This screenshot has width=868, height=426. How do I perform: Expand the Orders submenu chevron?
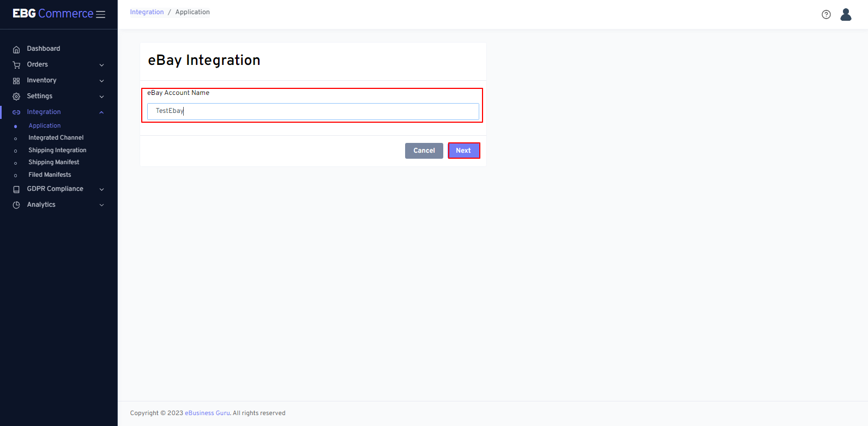101,65
